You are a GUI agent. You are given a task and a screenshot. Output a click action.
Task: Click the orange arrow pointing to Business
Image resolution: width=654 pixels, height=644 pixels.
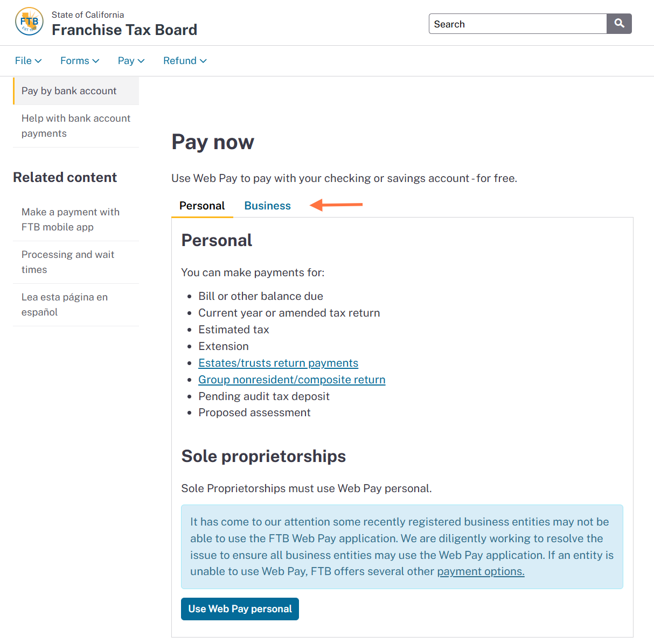(x=336, y=205)
